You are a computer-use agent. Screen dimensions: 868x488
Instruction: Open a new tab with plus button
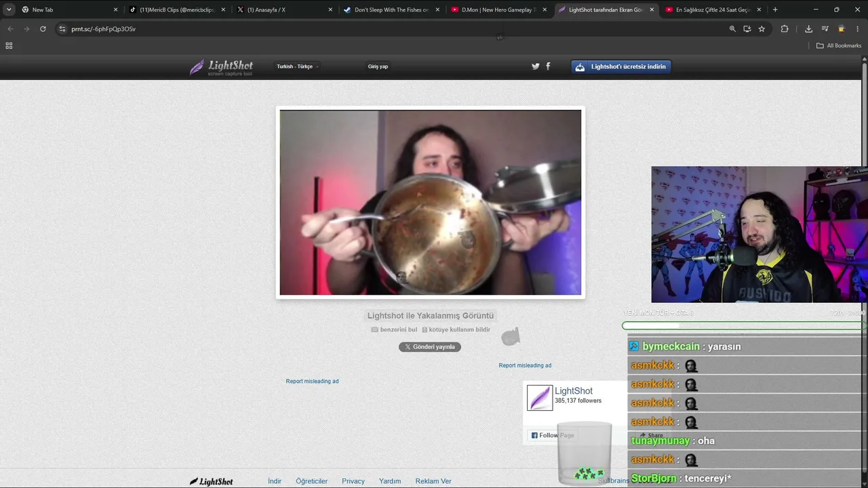coord(775,9)
